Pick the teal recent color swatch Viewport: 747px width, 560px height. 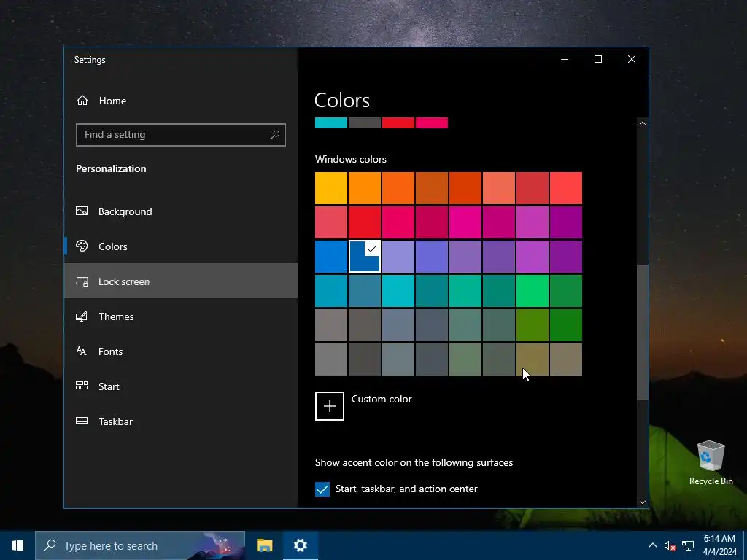[331, 122]
